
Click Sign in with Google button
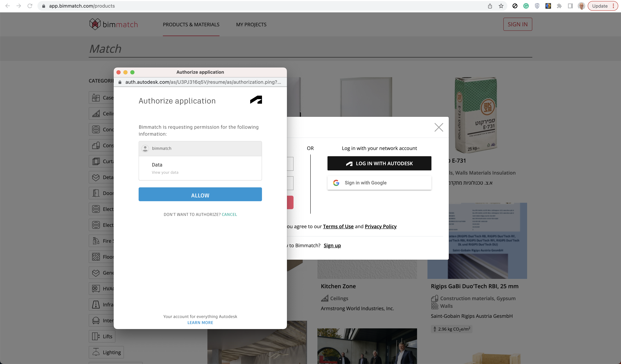coord(379,183)
